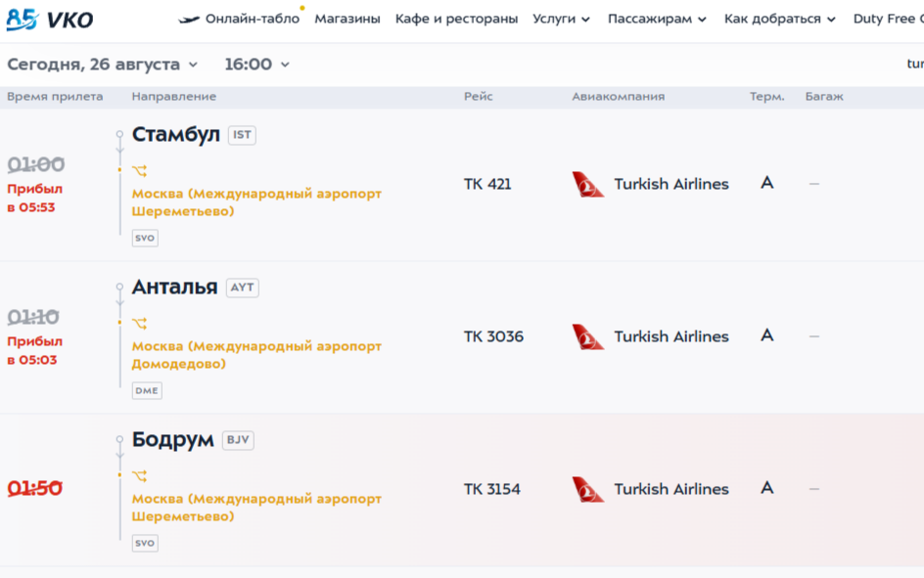The width and height of the screenshot is (924, 578).
Task: Click the Turkish Airlines logo for TK 421
Action: point(587,184)
